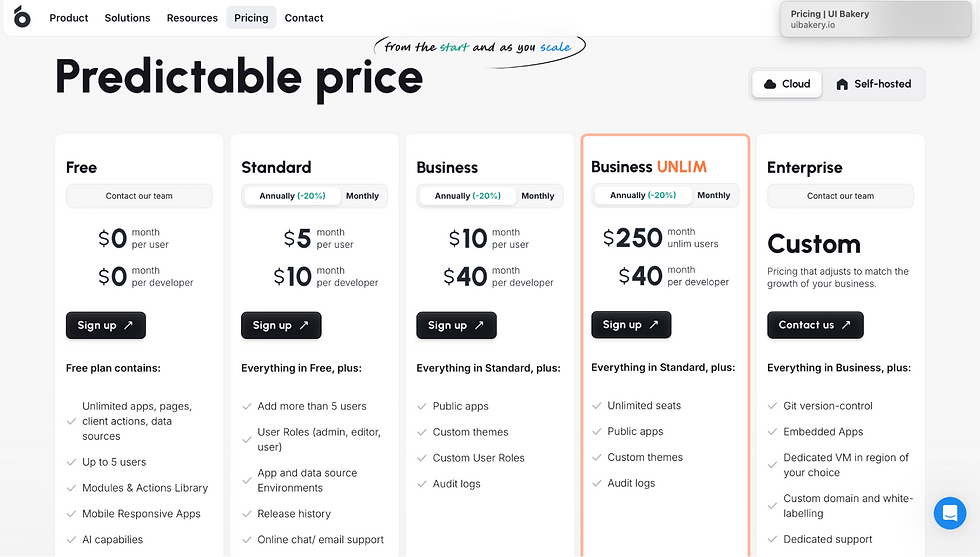Click arrow icon on Free Sign up
This screenshot has height=557, width=980.
tap(129, 325)
